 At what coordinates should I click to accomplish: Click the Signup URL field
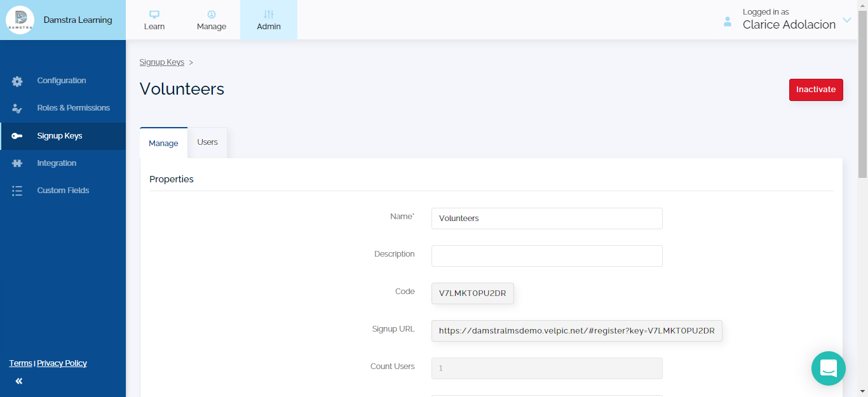pyautogui.click(x=577, y=331)
